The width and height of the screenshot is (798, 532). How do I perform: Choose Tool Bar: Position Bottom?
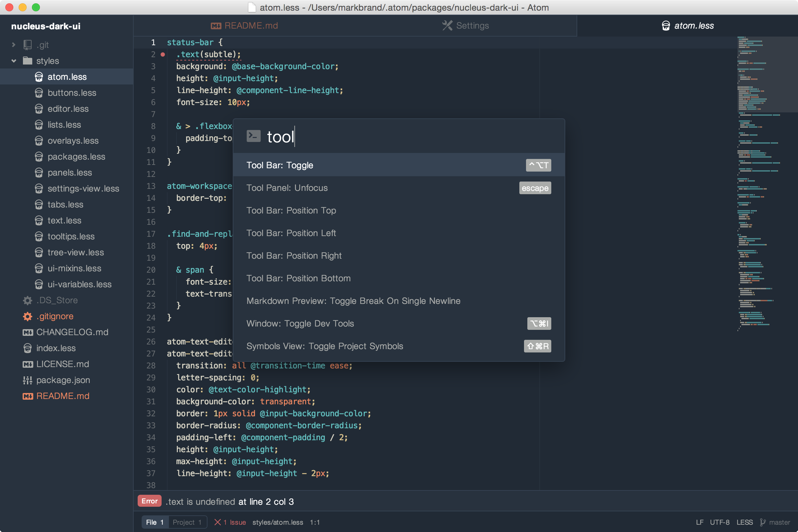[399, 278]
